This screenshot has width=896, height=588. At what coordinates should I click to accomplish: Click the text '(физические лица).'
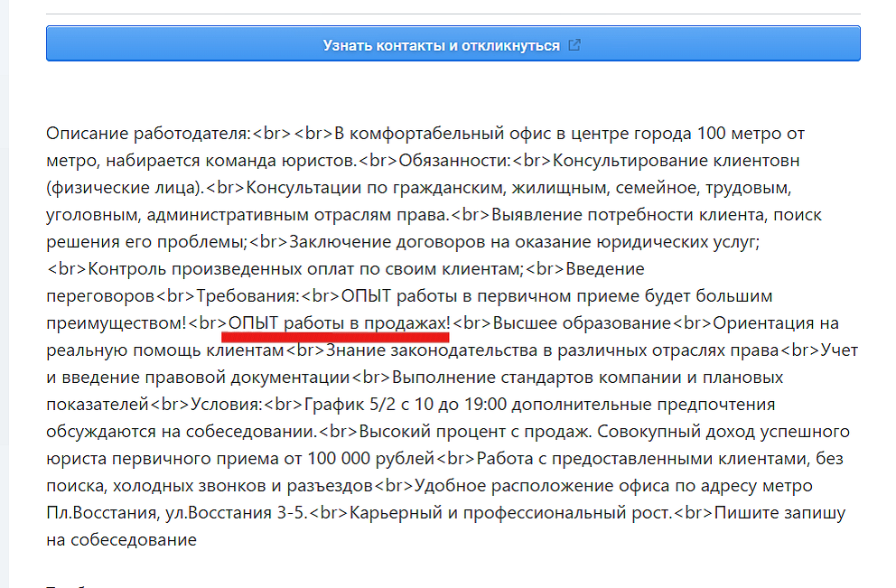coord(125,188)
